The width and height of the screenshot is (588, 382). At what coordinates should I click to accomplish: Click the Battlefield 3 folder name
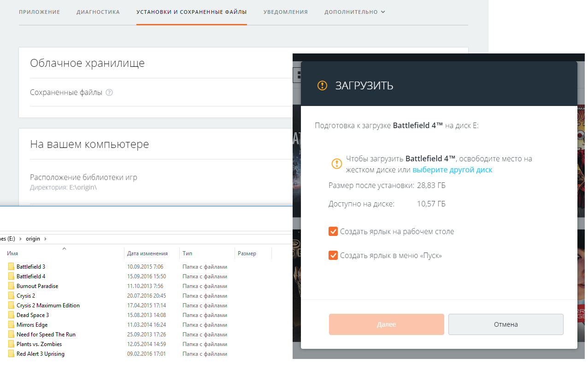pos(31,266)
